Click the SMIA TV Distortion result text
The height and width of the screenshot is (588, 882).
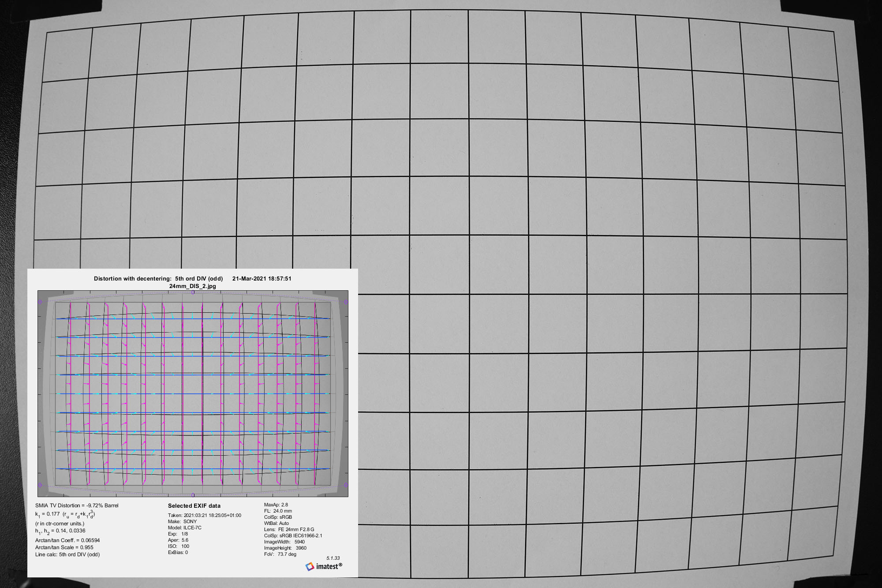[77, 506]
